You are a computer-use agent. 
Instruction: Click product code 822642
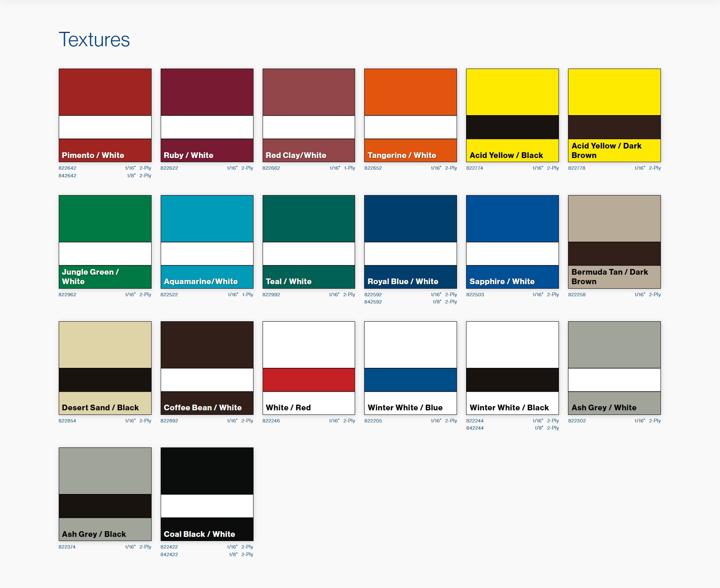pos(67,168)
